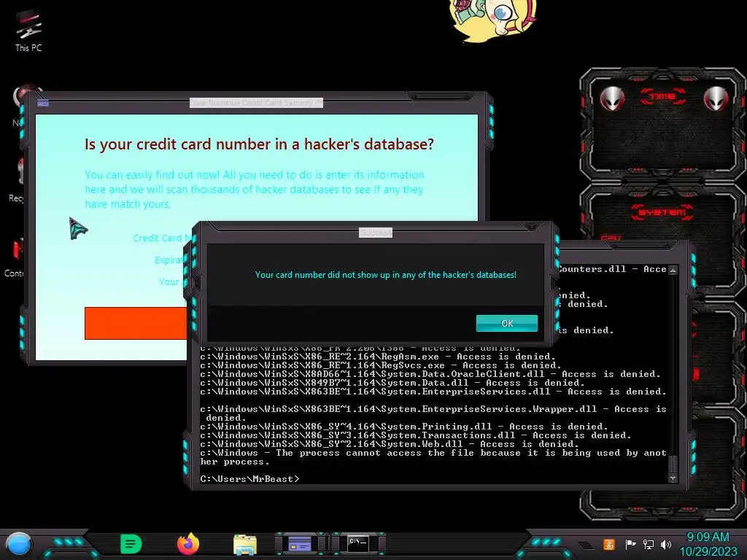Click the left alien head in TIME widget
The image size is (747, 560).
(x=612, y=99)
